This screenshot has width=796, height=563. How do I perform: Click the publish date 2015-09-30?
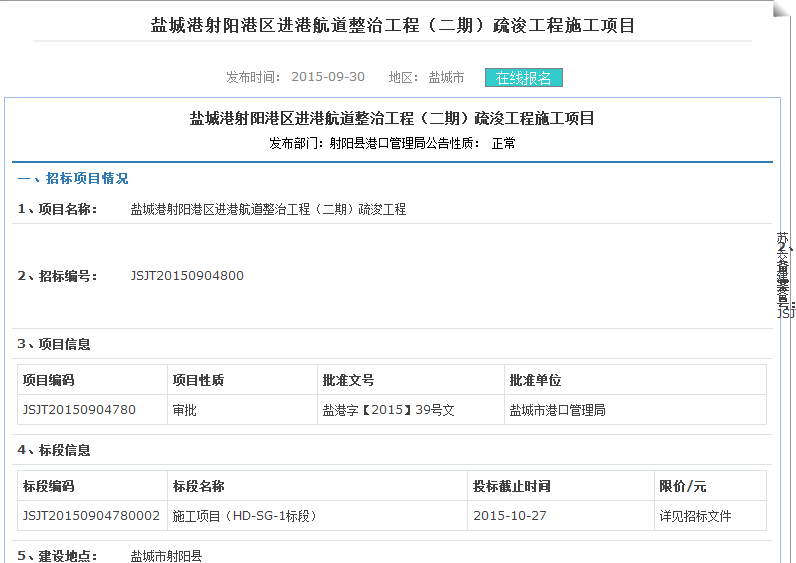pyautogui.click(x=328, y=77)
